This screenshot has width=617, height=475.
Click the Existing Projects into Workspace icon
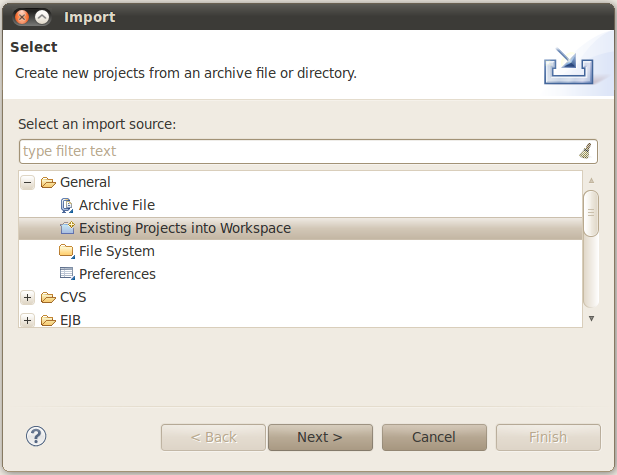[67, 228]
